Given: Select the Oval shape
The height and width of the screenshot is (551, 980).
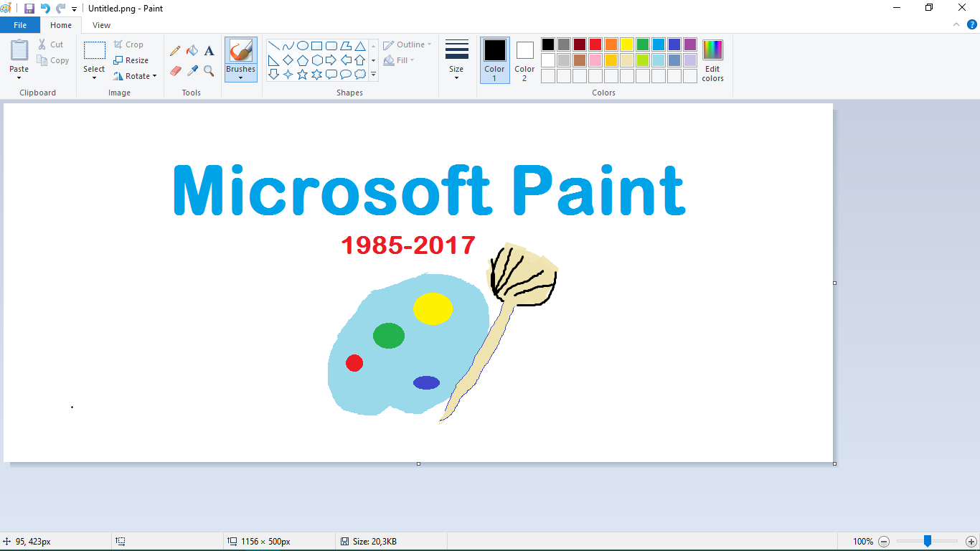Looking at the screenshot, I should click(x=303, y=45).
